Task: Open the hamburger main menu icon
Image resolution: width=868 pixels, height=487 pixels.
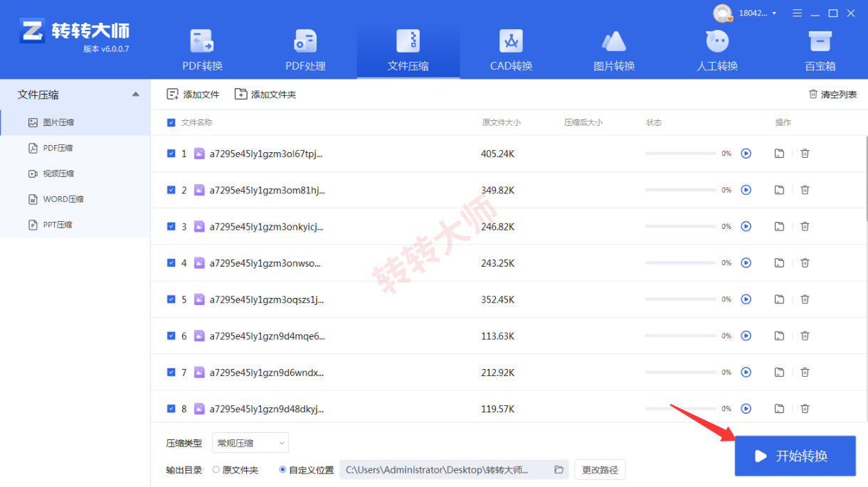Action: pos(797,13)
